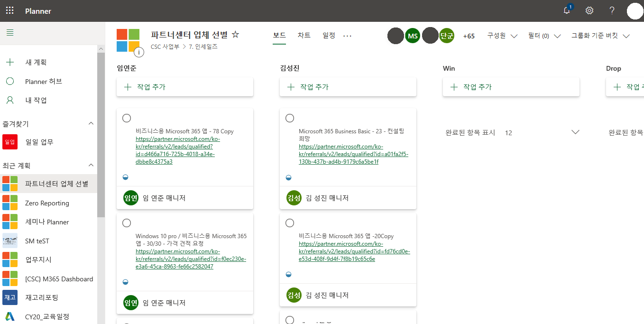Click progress indicator on Windows 10 pro card
644x324 pixels.
point(126,282)
